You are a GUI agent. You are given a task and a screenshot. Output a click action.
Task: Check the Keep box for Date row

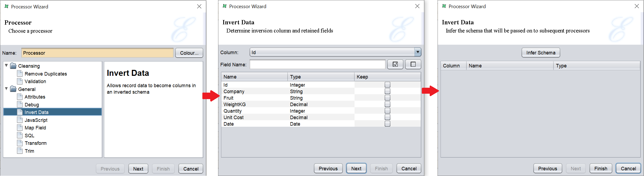[387, 124]
